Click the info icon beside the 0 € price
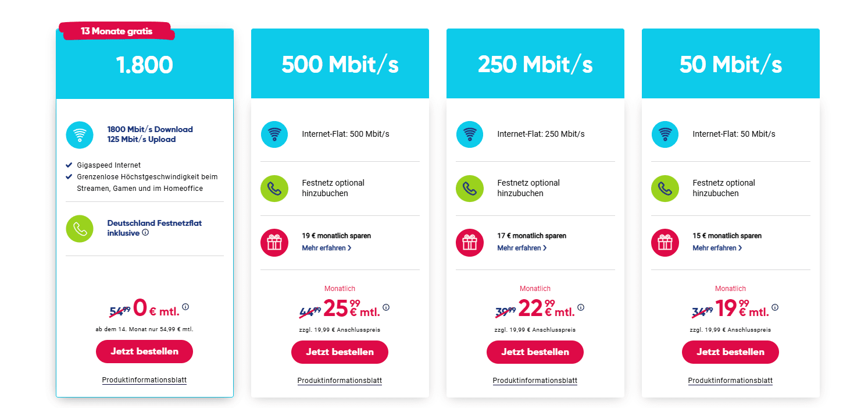Screen dimensions: 868x408 pyautogui.click(x=185, y=307)
